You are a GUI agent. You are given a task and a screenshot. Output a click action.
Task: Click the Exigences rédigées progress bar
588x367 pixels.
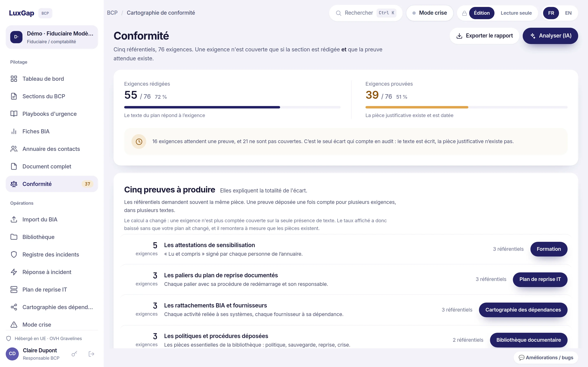point(232,107)
